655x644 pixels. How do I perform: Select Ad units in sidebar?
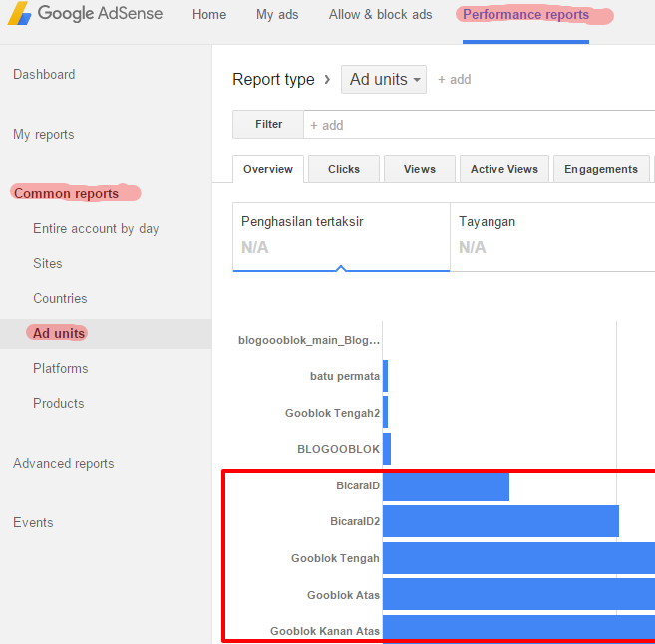point(59,333)
